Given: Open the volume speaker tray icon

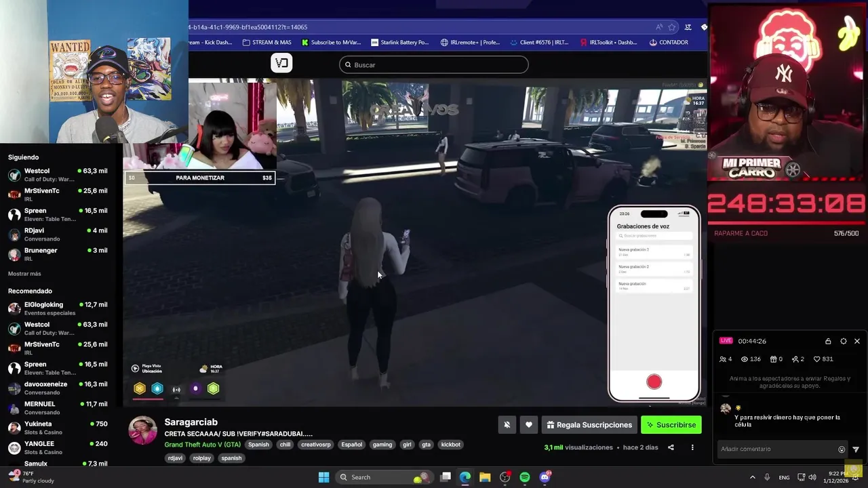Looking at the screenshot, I should pyautogui.click(x=812, y=477).
